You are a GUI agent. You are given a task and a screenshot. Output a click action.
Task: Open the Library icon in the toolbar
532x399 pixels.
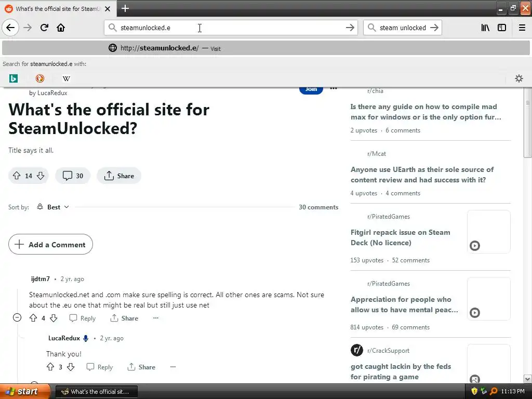(485, 28)
